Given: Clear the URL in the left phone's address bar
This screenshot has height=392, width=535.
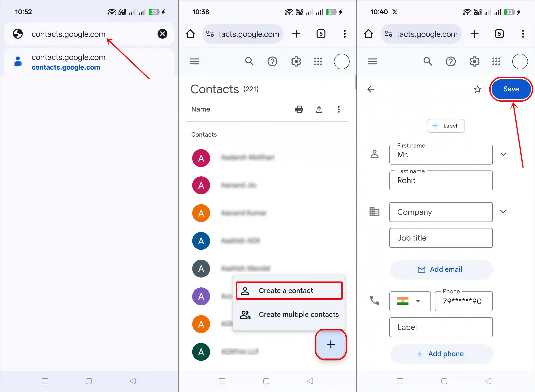Looking at the screenshot, I should click(x=162, y=34).
